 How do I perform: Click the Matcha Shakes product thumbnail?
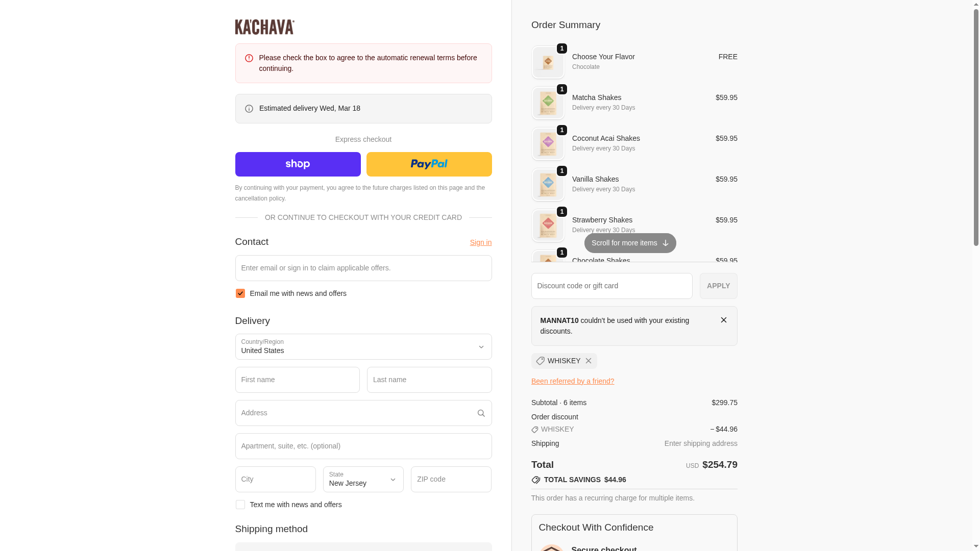click(x=548, y=103)
